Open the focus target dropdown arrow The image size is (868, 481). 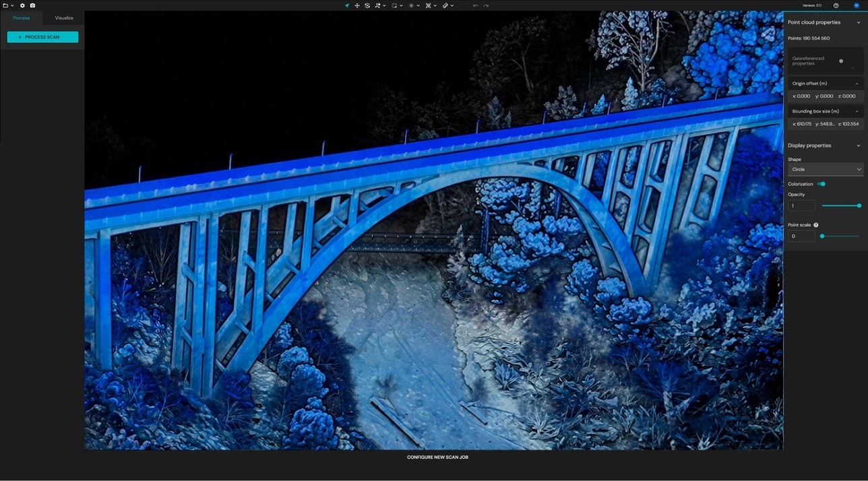pyautogui.click(x=435, y=5)
